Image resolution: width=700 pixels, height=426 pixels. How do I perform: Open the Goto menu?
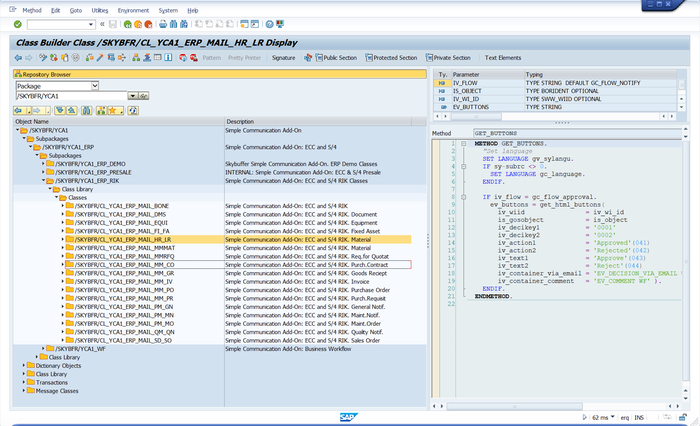click(x=76, y=10)
